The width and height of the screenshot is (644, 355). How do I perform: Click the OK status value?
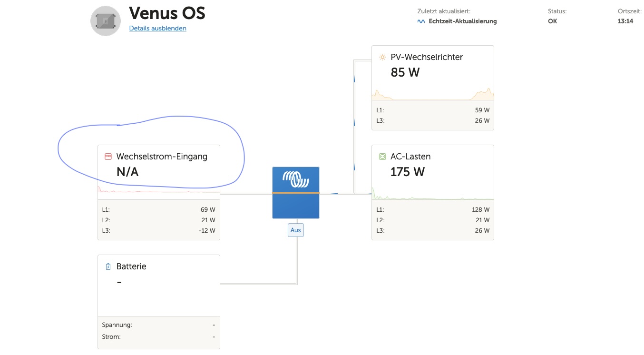tap(552, 21)
